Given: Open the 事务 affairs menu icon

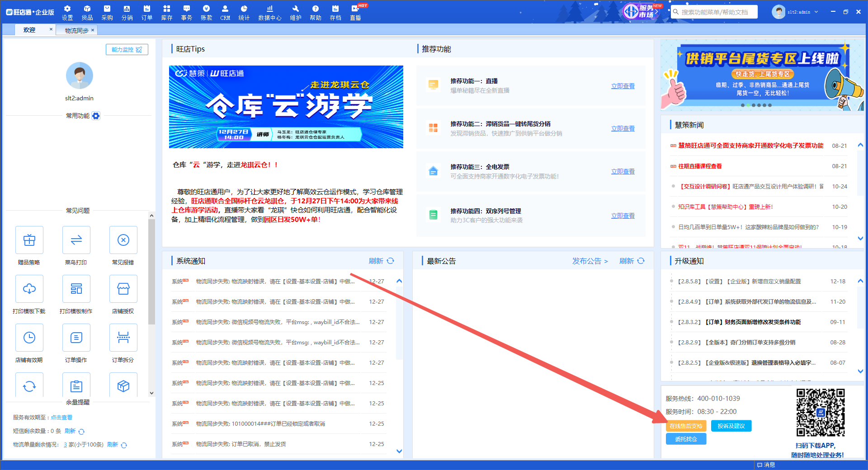Looking at the screenshot, I should (x=187, y=13).
